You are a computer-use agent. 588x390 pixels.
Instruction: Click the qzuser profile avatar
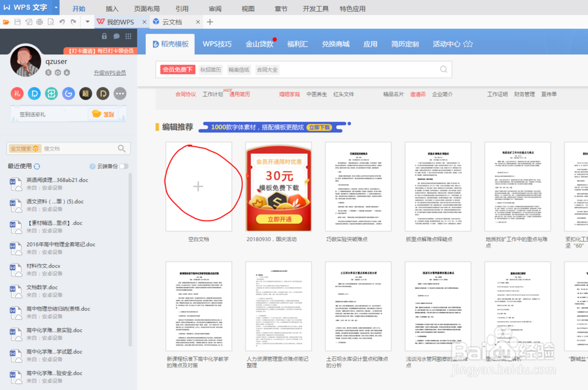(25, 61)
